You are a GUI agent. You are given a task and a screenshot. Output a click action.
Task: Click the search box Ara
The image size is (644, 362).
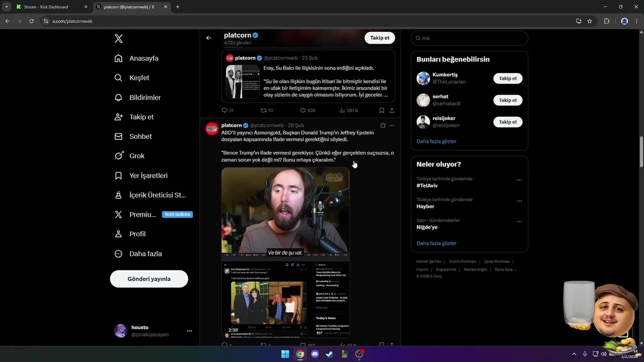469,38
